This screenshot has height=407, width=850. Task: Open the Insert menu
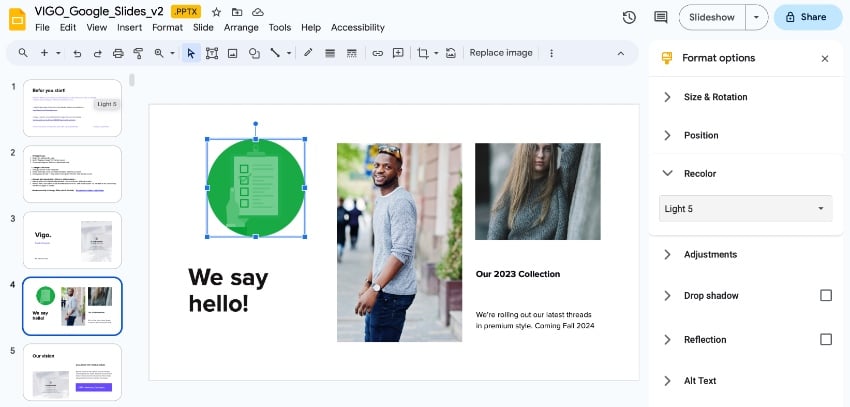point(129,27)
